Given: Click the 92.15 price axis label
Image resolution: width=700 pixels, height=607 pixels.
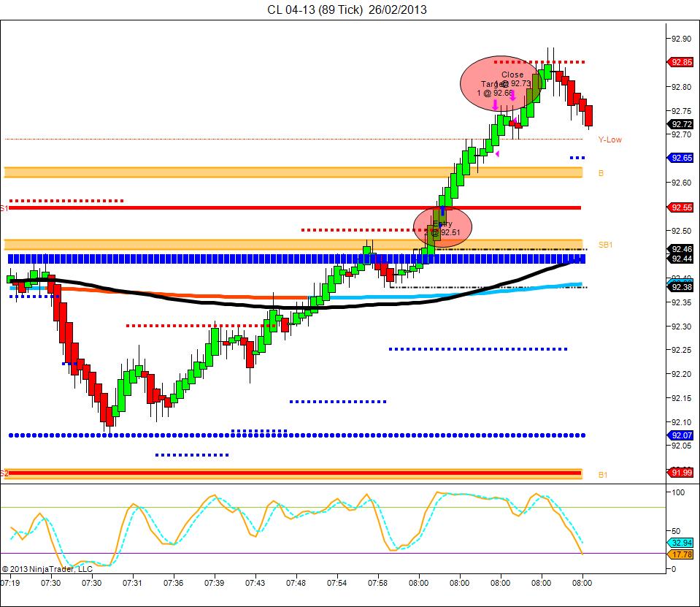Looking at the screenshot, I should pyautogui.click(x=682, y=398).
